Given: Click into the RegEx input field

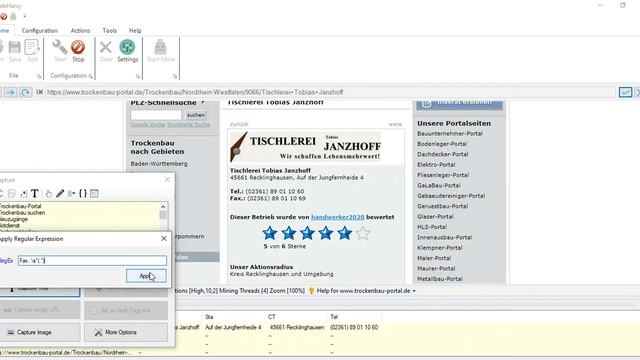Looking at the screenshot, I should [92, 260].
